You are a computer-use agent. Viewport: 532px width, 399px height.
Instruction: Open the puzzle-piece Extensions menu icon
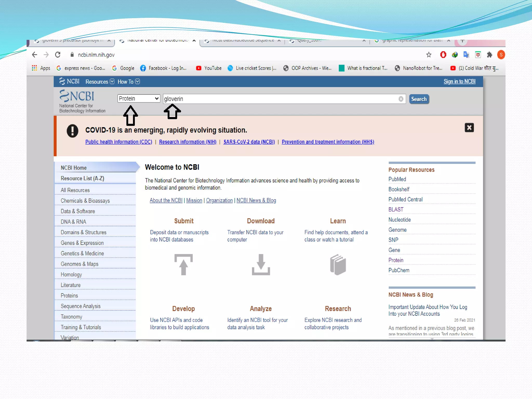pos(489,55)
